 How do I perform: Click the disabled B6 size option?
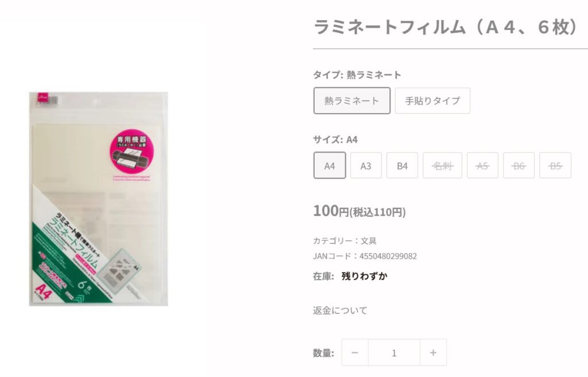click(519, 165)
